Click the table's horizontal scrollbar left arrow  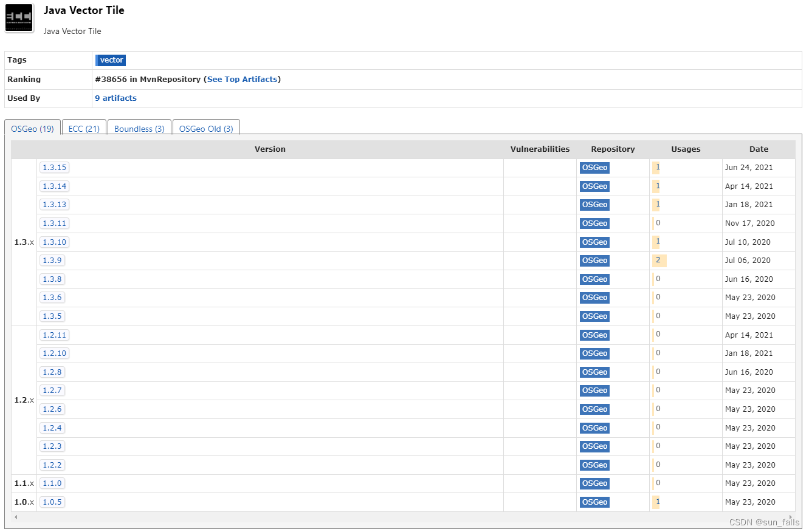point(16,517)
